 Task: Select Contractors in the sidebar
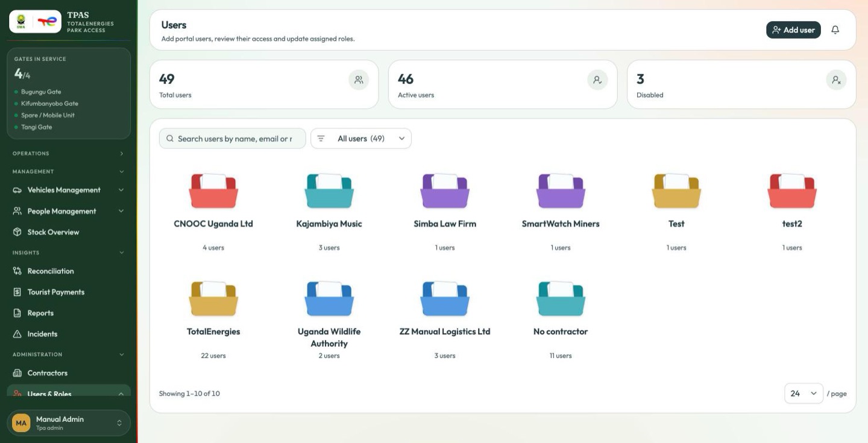(69, 373)
